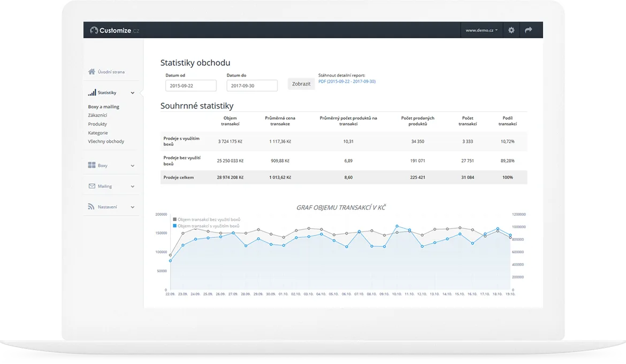Click the value 191 071
Image resolution: width=626 pixels, height=364 pixels.
coord(417,161)
